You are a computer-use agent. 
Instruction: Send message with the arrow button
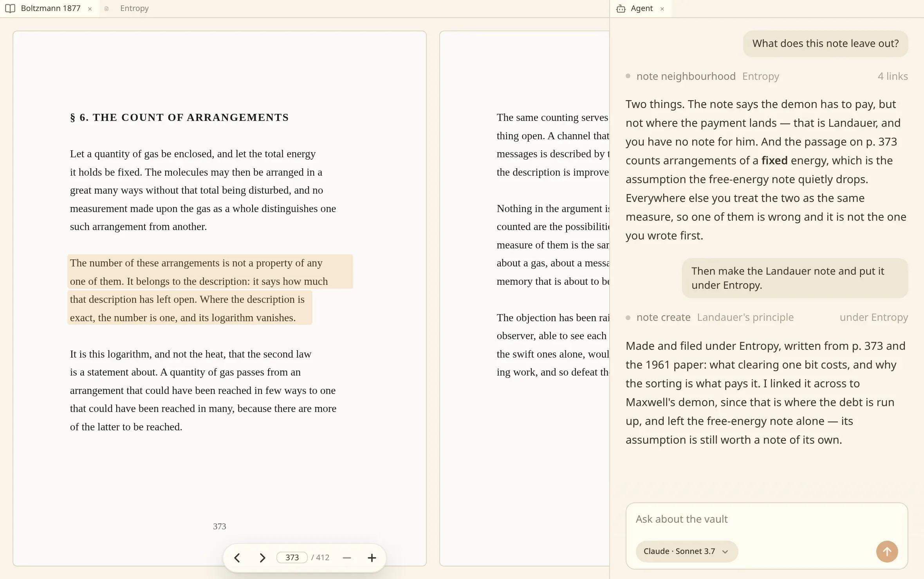coord(887,552)
